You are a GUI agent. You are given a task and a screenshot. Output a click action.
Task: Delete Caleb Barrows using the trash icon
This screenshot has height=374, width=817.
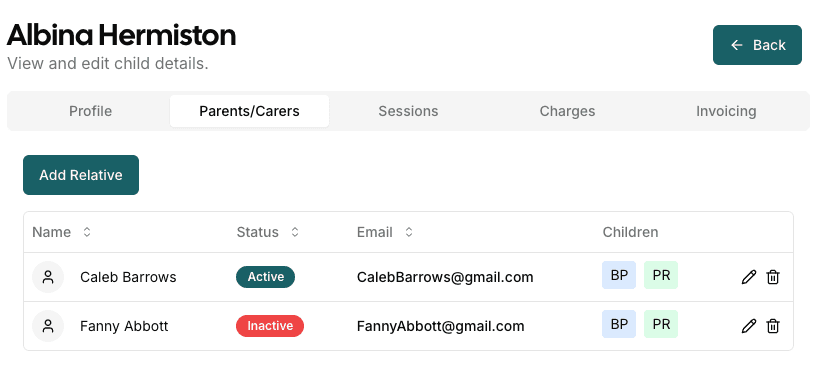[773, 277]
